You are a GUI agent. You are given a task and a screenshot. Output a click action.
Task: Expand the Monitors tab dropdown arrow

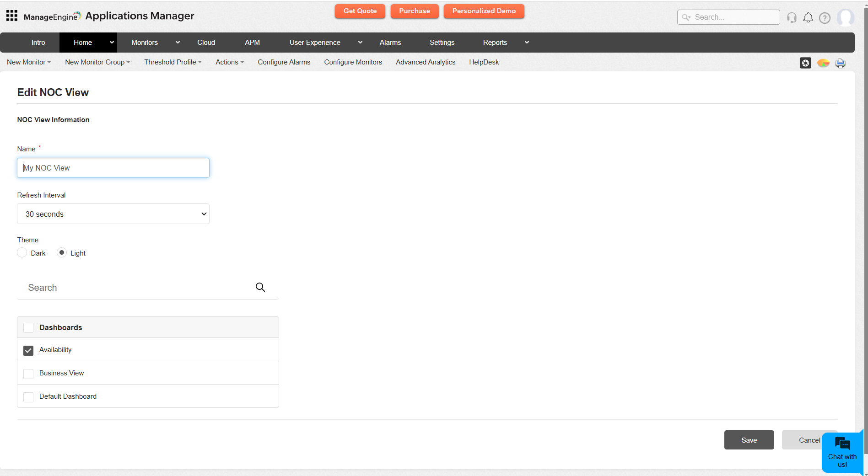pyautogui.click(x=178, y=43)
